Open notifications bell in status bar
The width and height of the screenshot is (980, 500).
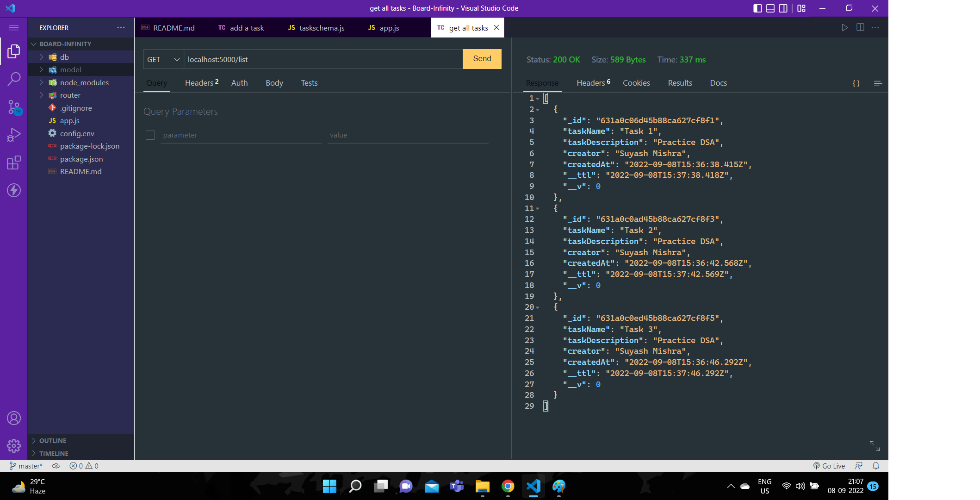click(875, 466)
